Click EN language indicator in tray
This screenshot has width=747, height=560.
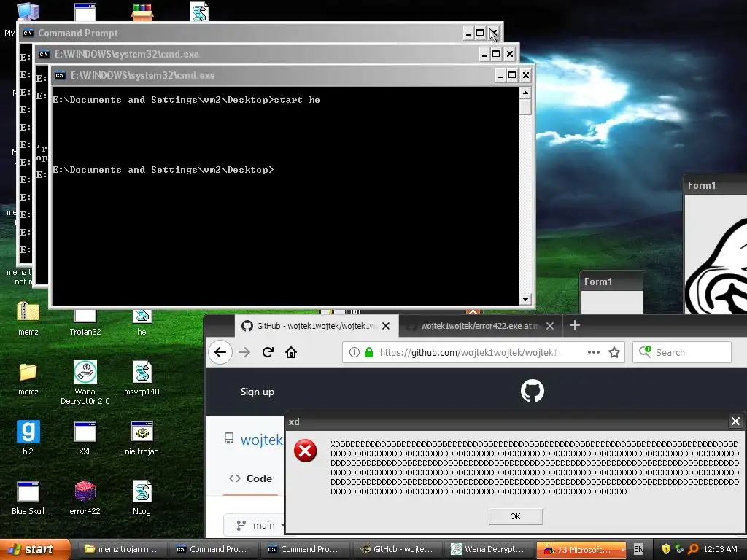pos(638,550)
